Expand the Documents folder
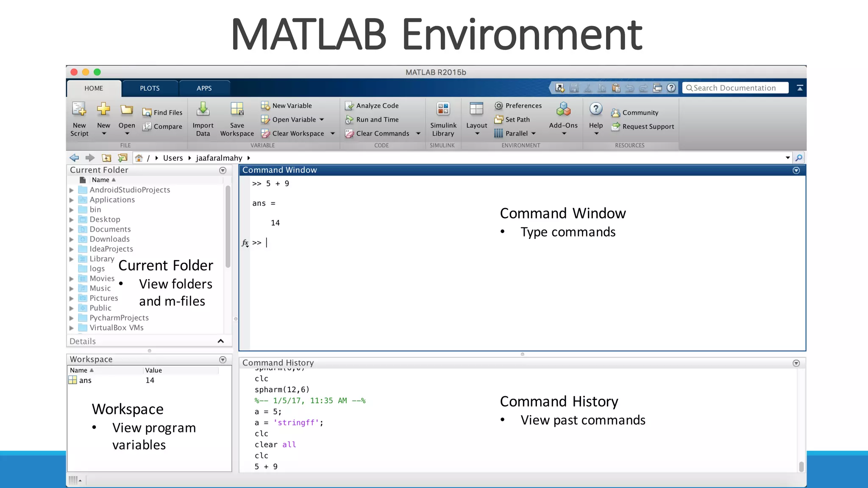 tap(72, 230)
